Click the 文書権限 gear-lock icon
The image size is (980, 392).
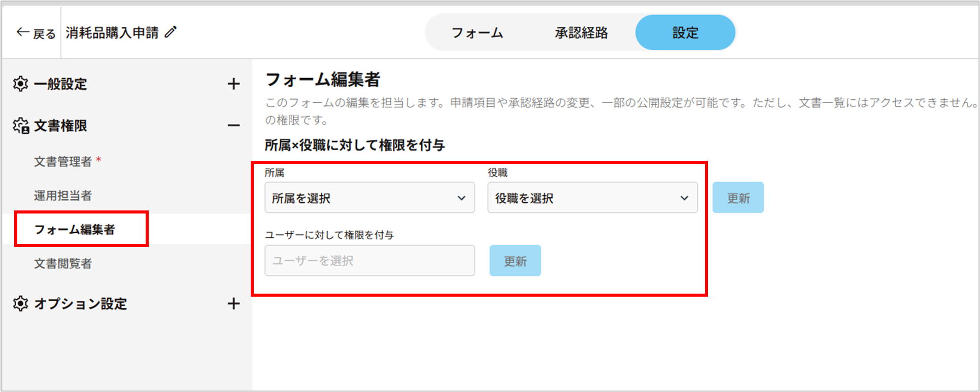(x=21, y=126)
